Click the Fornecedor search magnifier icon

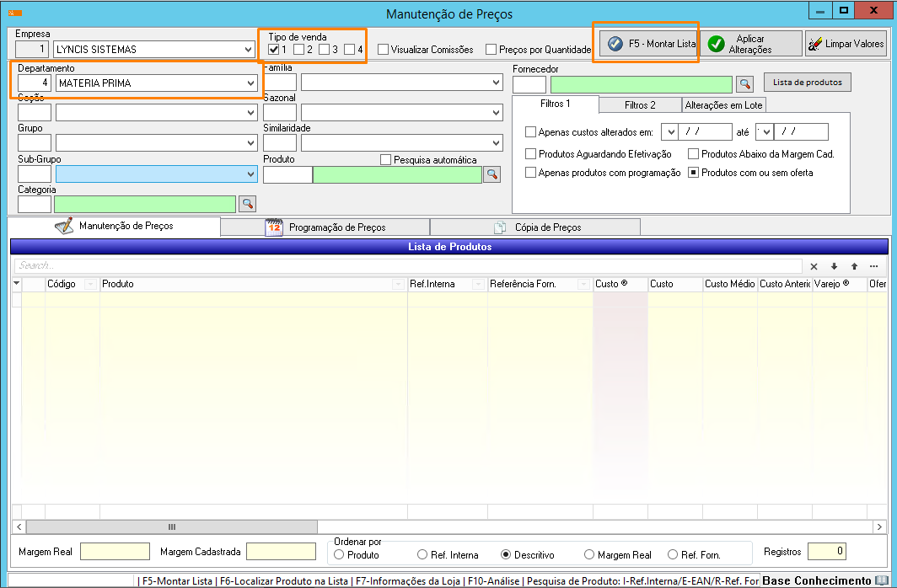pos(744,84)
